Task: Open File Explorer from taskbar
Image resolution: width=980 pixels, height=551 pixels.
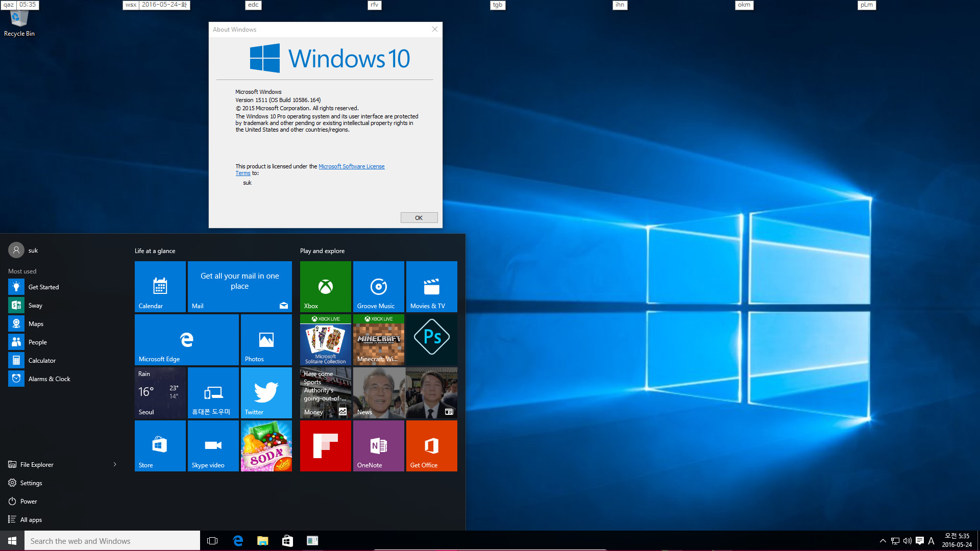Action: coord(262,541)
